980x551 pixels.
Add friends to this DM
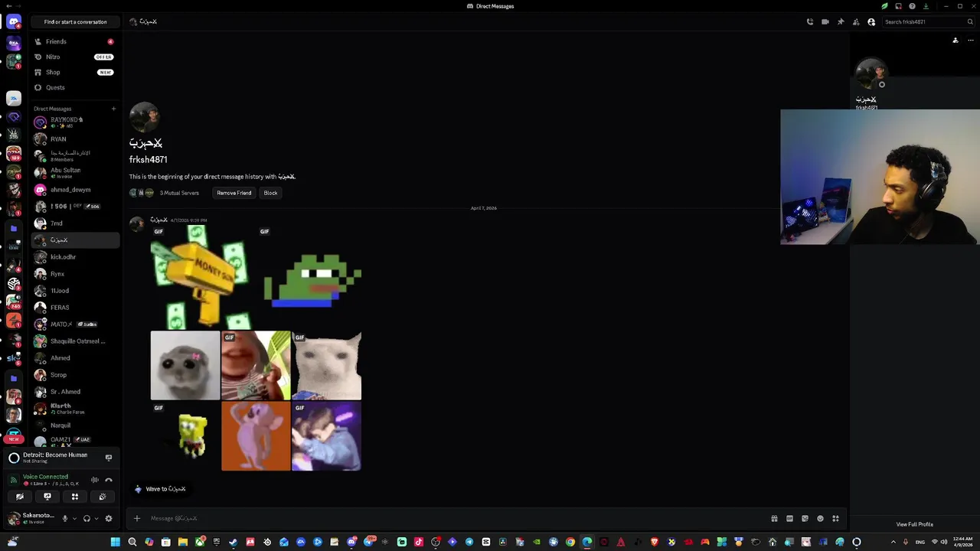click(x=856, y=21)
